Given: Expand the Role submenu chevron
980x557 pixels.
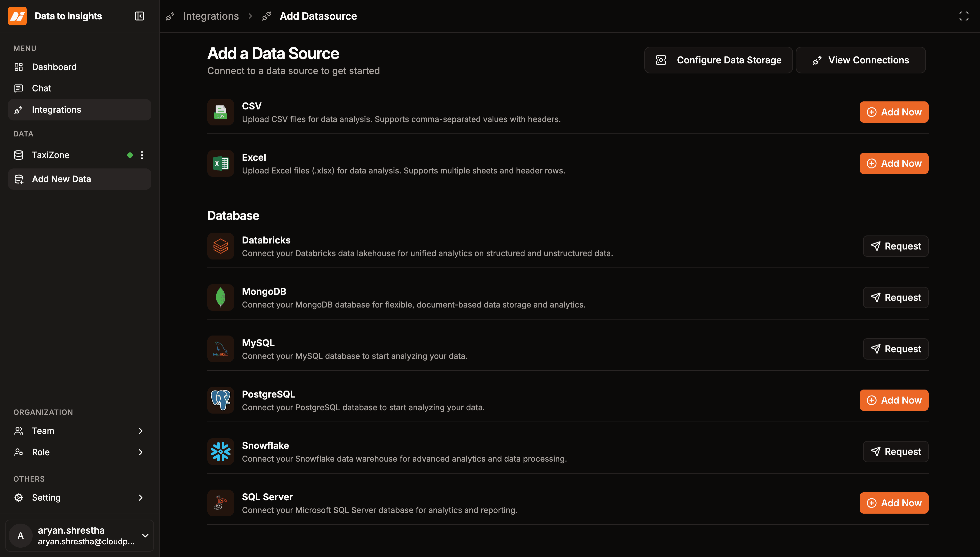Looking at the screenshot, I should point(140,452).
